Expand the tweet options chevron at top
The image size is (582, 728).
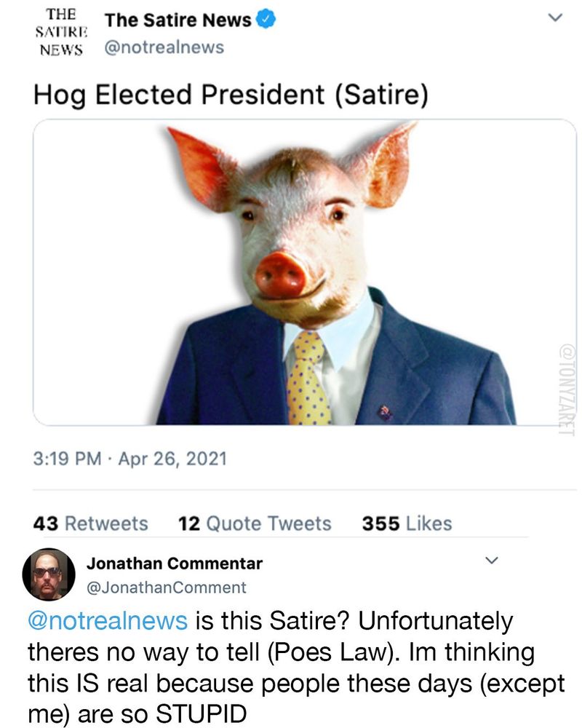(x=555, y=17)
